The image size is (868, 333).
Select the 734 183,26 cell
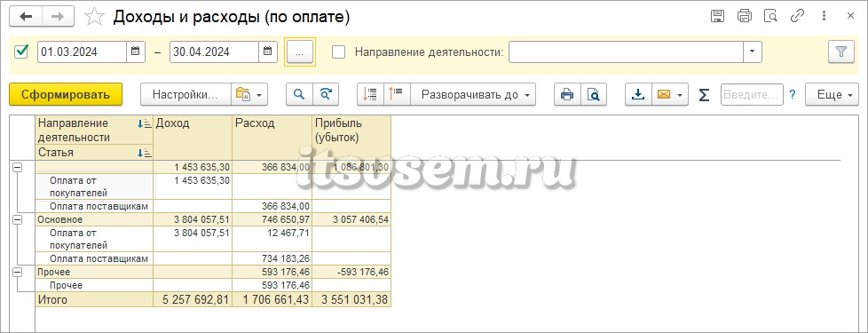coord(272,258)
